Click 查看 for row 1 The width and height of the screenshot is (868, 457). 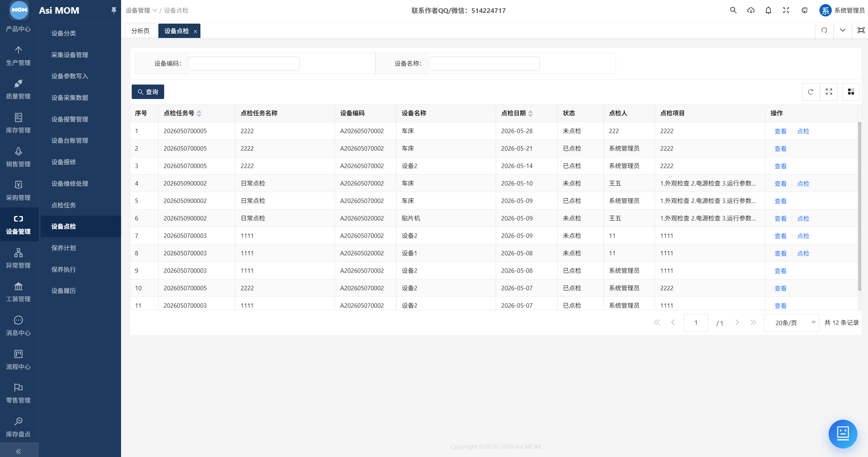click(x=780, y=131)
